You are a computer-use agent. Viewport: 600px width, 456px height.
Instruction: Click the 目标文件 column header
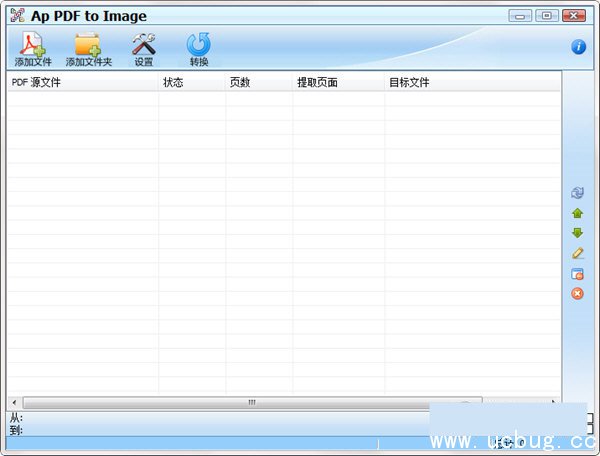pos(472,82)
